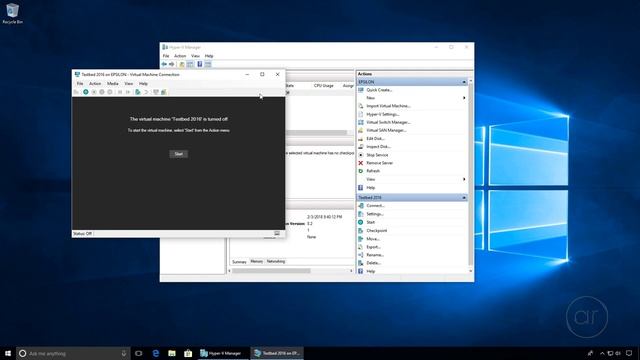The width and height of the screenshot is (640, 360).
Task: Click Rename under Testbed 2016 actions
Action: [375, 255]
